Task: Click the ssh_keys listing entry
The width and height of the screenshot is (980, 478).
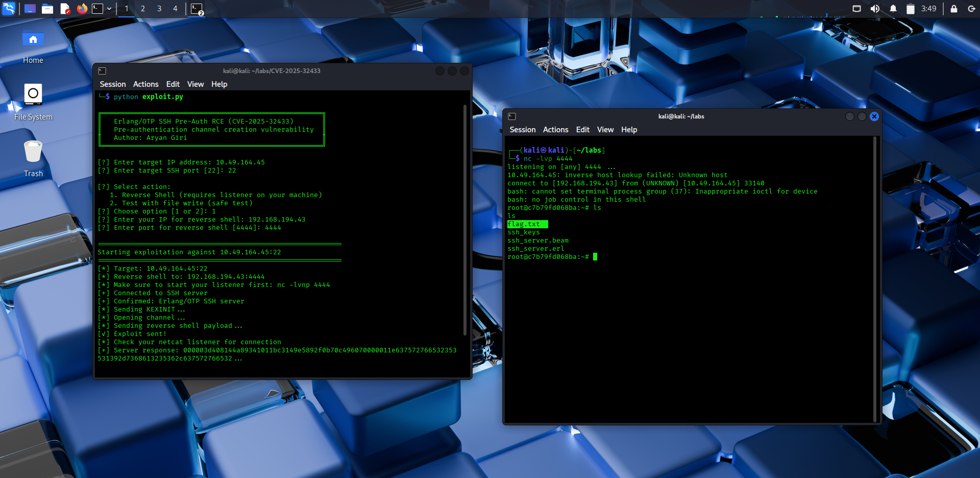Action: (524, 232)
